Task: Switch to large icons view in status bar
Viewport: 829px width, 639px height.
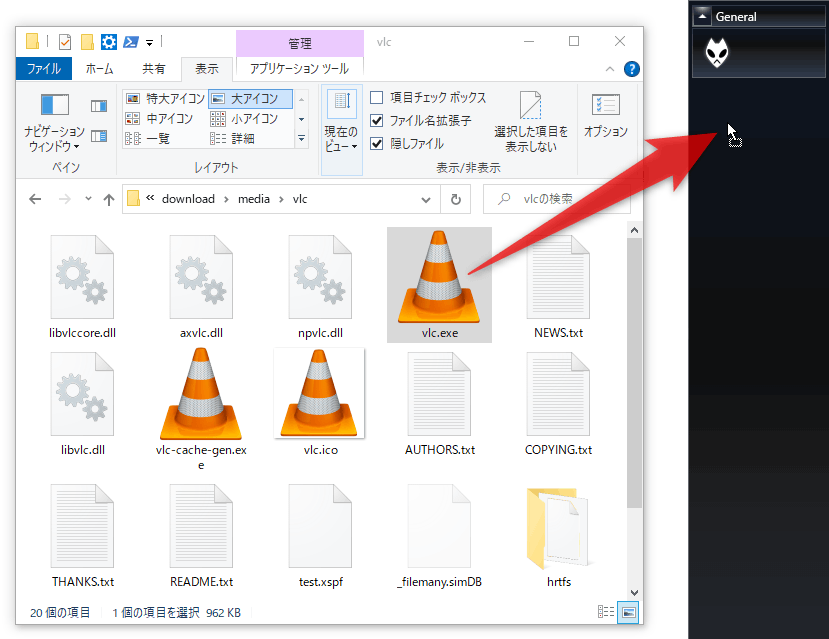Action: point(628,612)
